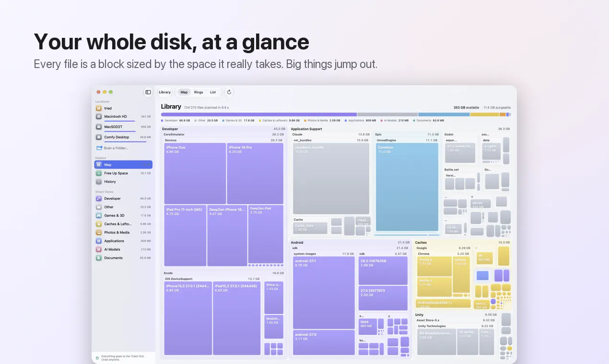Click the purple Developer segment of usage bar
609x364 pixels.
tap(259, 114)
